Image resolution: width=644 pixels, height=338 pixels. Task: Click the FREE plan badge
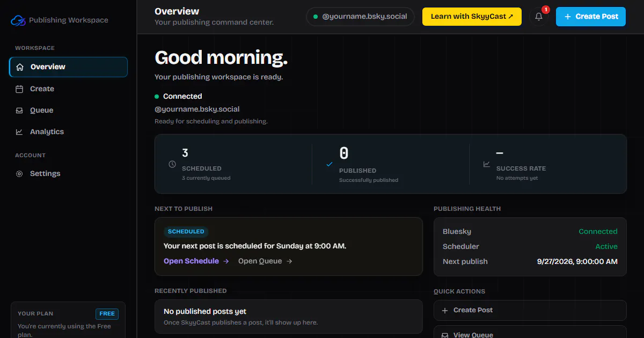(x=107, y=314)
